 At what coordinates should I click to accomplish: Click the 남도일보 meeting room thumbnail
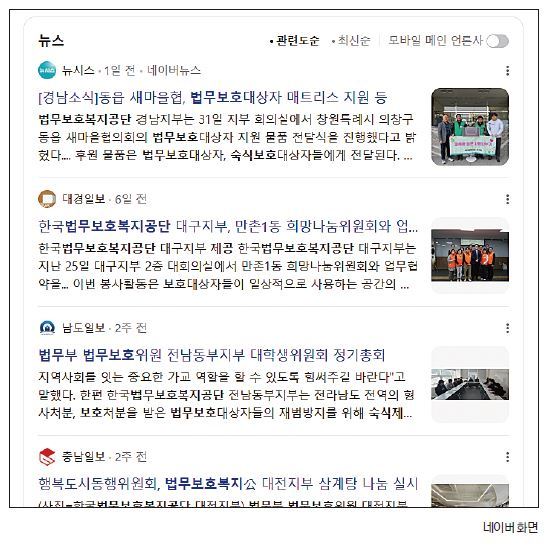tap(470, 385)
